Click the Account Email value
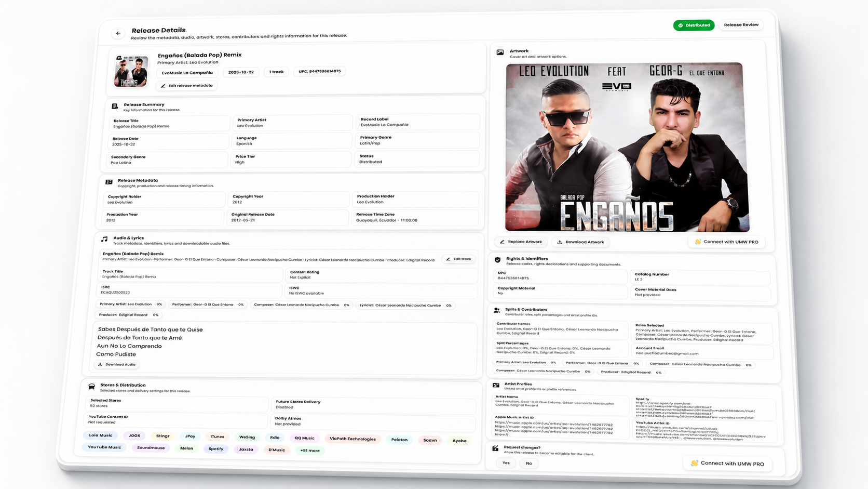This screenshot has height=489, width=868. (667, 353)
